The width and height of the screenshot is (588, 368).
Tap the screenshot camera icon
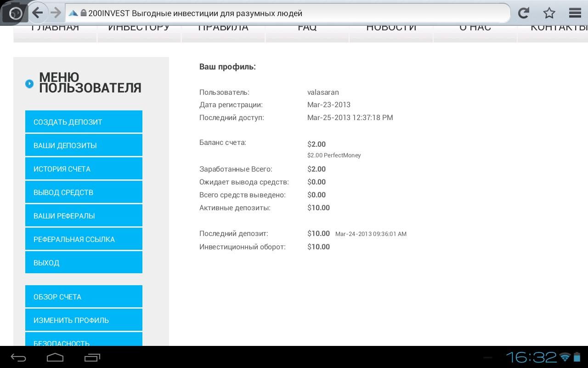[15, 13]
